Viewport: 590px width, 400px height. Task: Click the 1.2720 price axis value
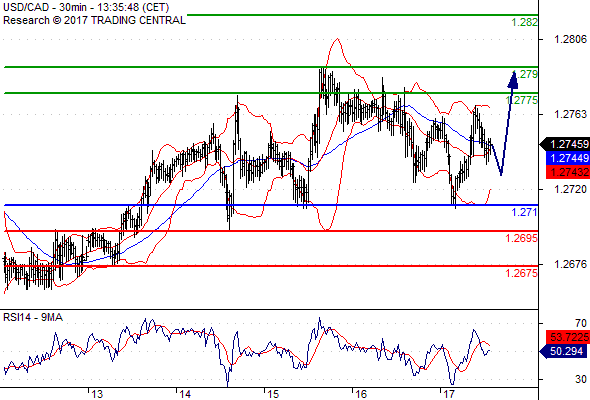[570, 189]
